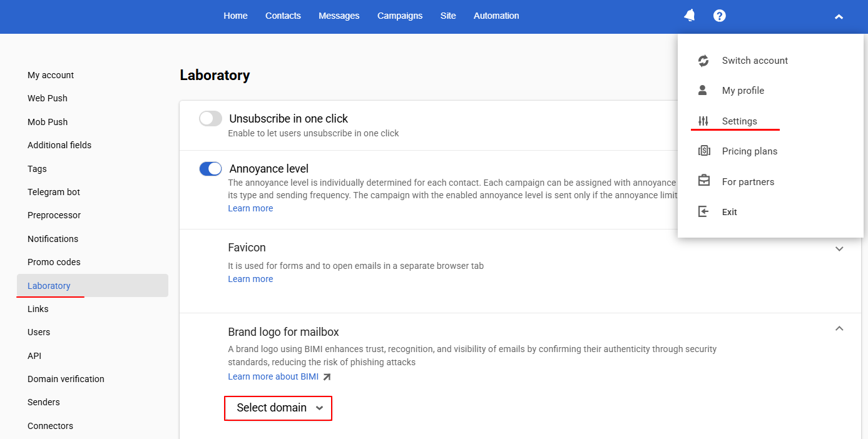Open Domain verification in the sidebar

pos(66,379)
